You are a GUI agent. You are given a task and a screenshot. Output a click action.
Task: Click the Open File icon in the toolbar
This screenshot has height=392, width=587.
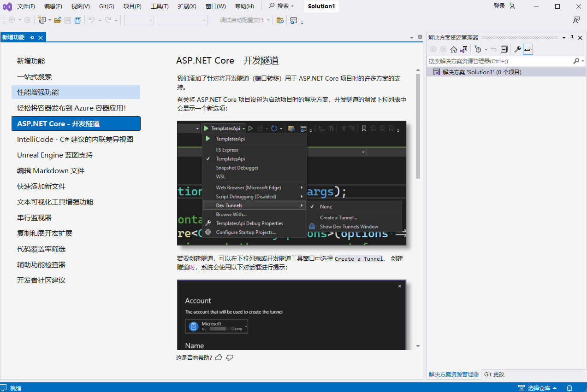[x=57, y=20]
